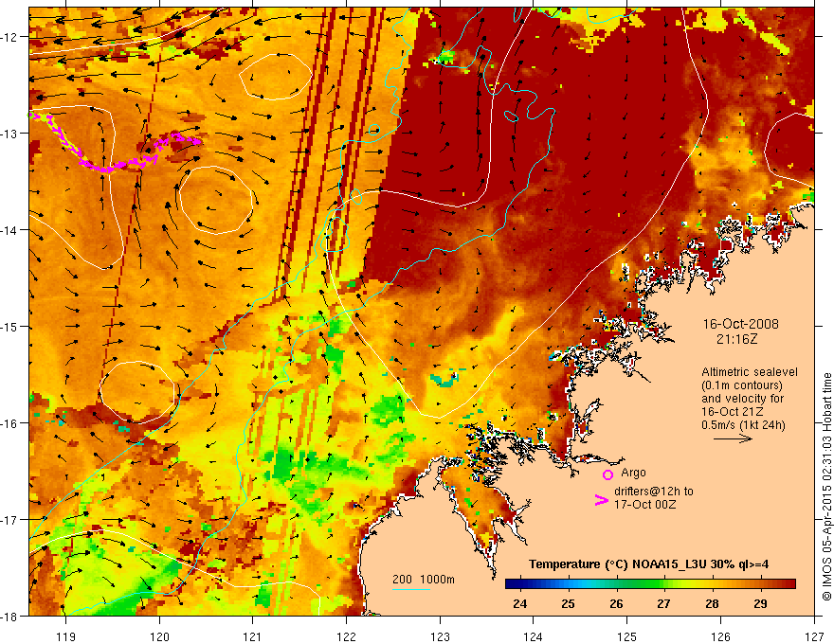Click latitude axis label "-16"

(x=10, y=423)
